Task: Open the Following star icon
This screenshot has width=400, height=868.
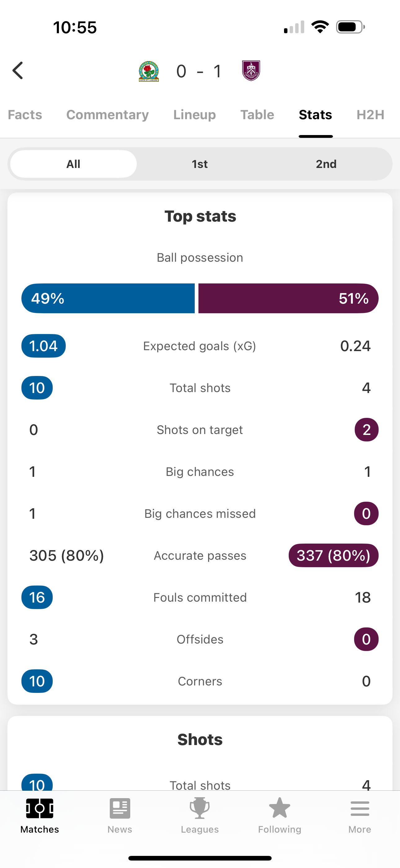Action: (x=279, y=808)
